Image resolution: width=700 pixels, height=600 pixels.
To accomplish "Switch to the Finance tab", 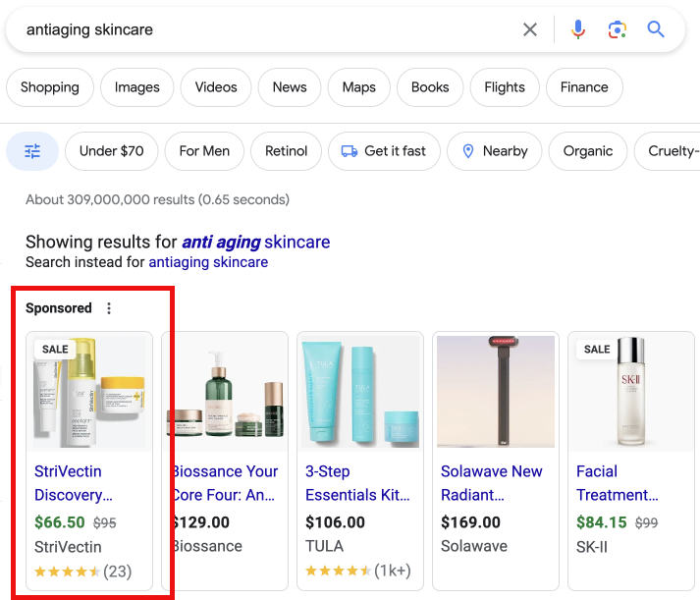I will [584, 87].
